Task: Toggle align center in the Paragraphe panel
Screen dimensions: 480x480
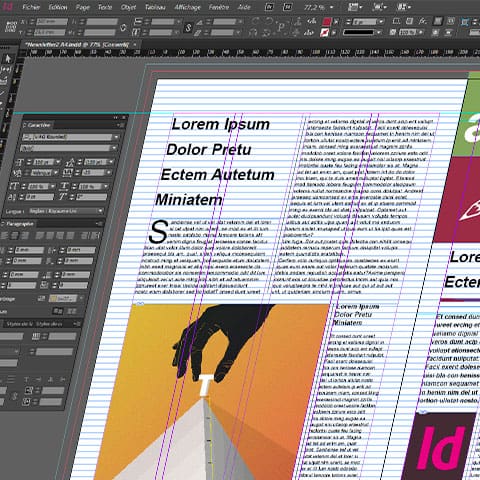Action: click(x=15, y=236)
